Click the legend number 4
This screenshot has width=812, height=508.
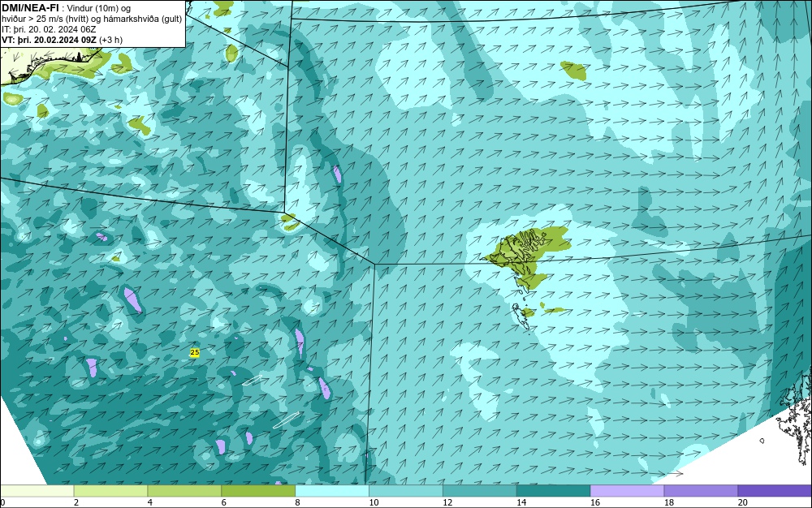point(149,503)
